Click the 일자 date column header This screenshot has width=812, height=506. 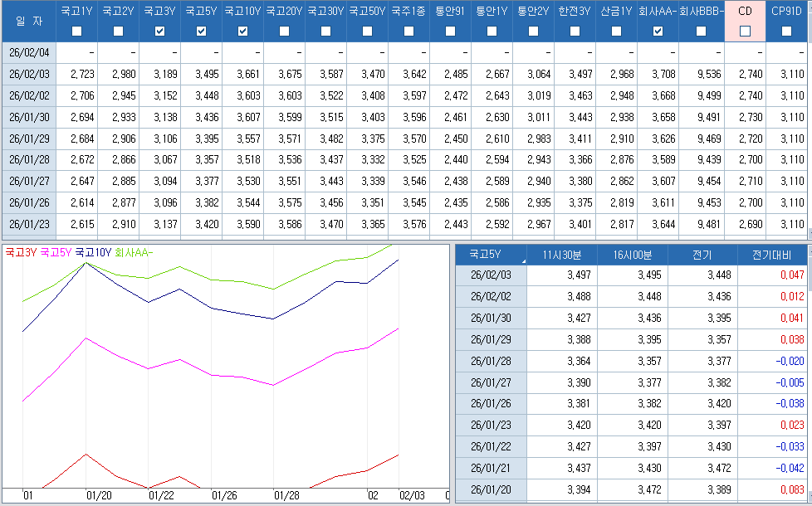click(27, 21)
